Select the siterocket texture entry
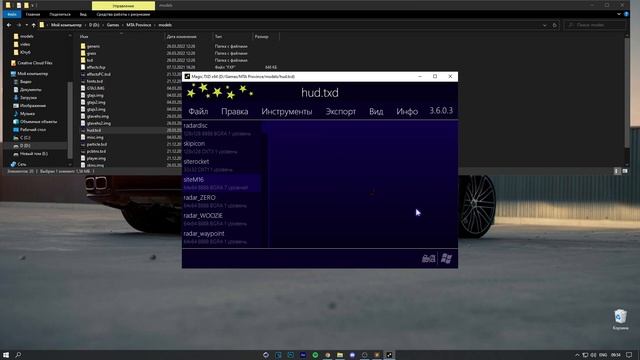Viewport: 640px width, 360px height. pyautogui.click(x=221, y=165)
